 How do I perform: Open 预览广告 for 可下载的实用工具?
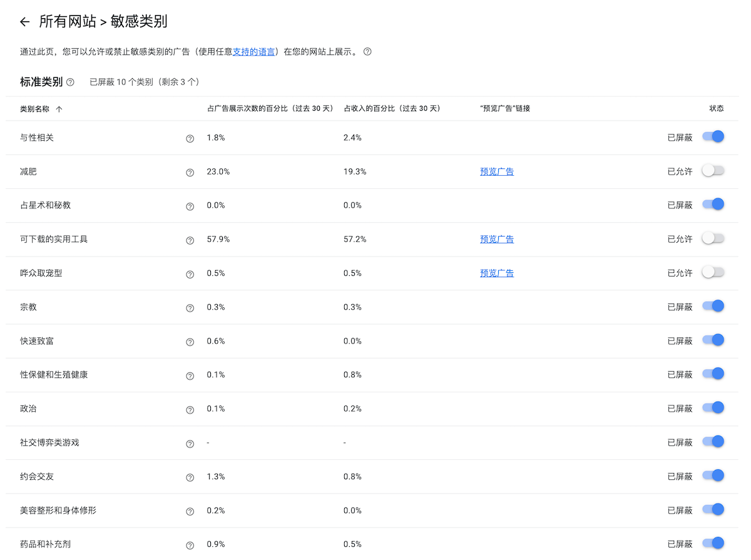tap(497, 239)
